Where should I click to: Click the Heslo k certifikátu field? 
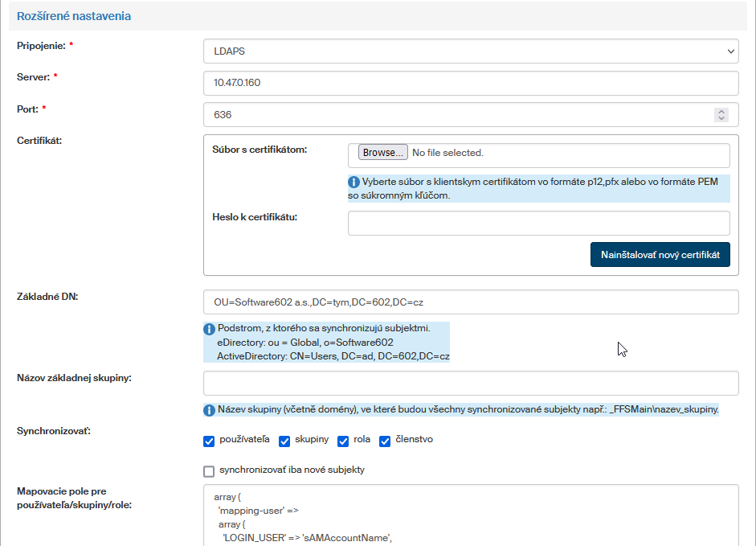(x=538, y=223)
